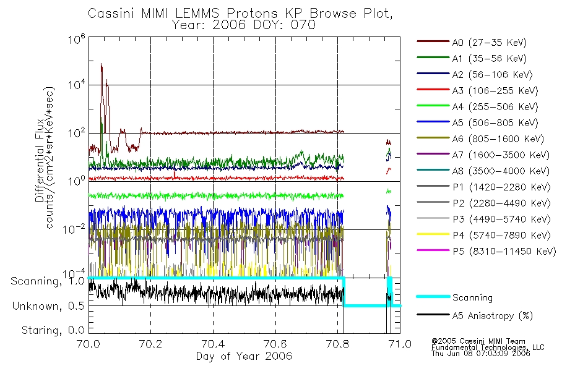Viewport: 588px width, 371px height.
Task: Click the x-axis tick label 70.0
Action: (x=89, y=344)
